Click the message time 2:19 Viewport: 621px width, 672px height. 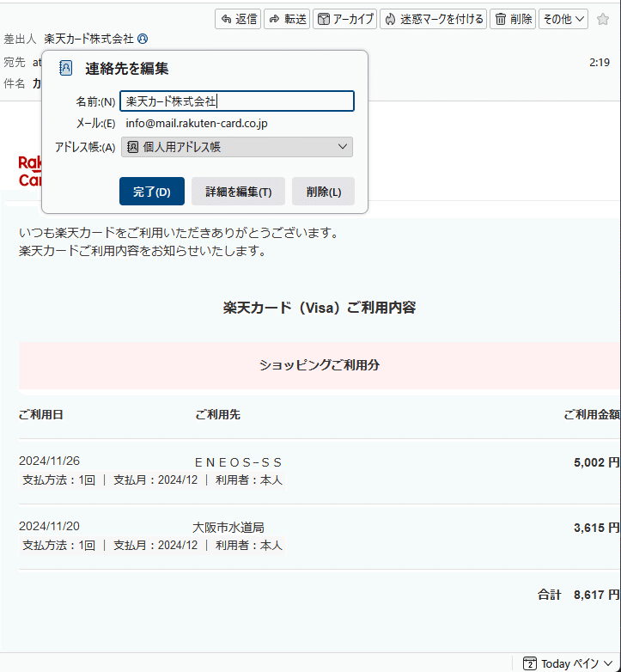point(600,63)
